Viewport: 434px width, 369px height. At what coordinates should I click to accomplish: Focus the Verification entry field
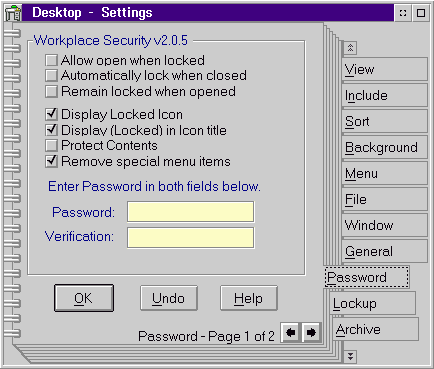[190, 238]
